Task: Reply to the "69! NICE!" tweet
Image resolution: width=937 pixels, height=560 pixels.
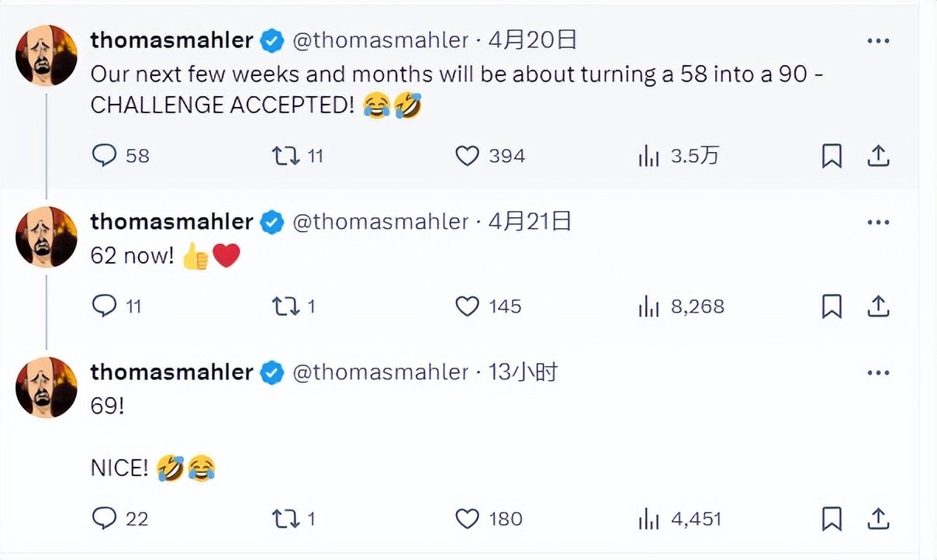Action: coord(104,518)
